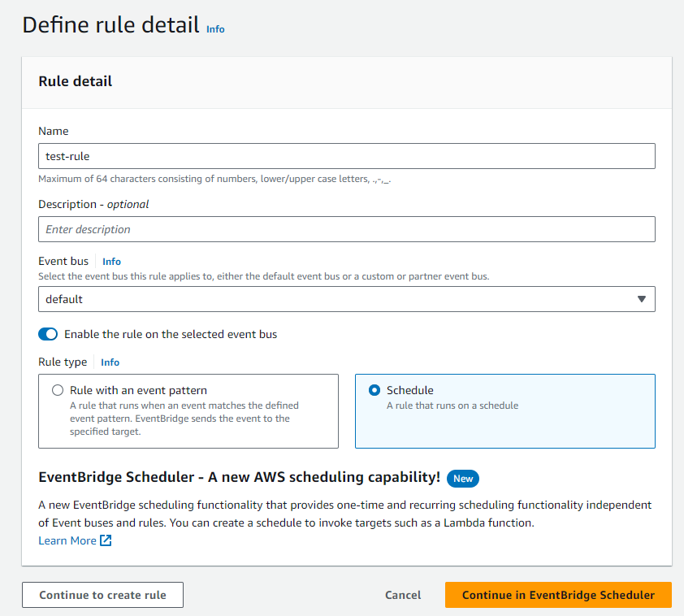Image resolution: width=684 pixels, height=616 pixels.
Task: Open Info link beside Event bus label
Action: pos(111,262)
